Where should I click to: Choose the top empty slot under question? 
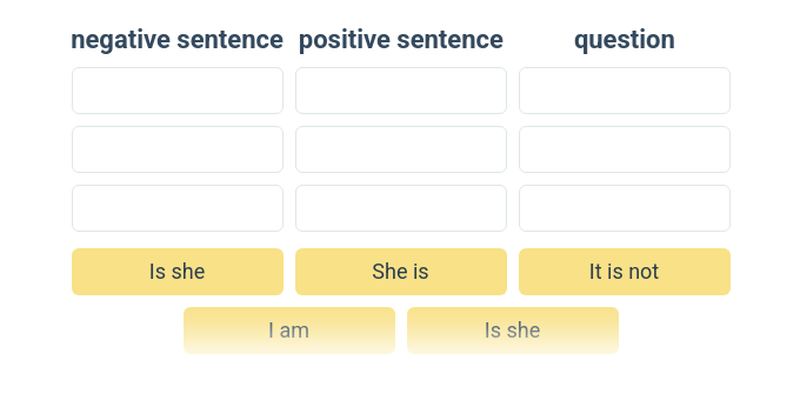pyautogui.click(x=624, y=91)
